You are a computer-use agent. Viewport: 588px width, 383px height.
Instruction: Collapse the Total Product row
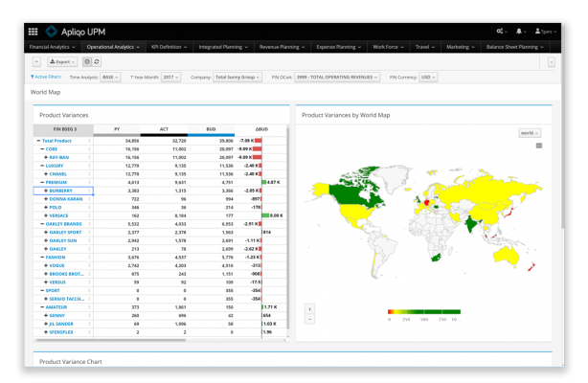pyautogui.click(x=38, y=141)
